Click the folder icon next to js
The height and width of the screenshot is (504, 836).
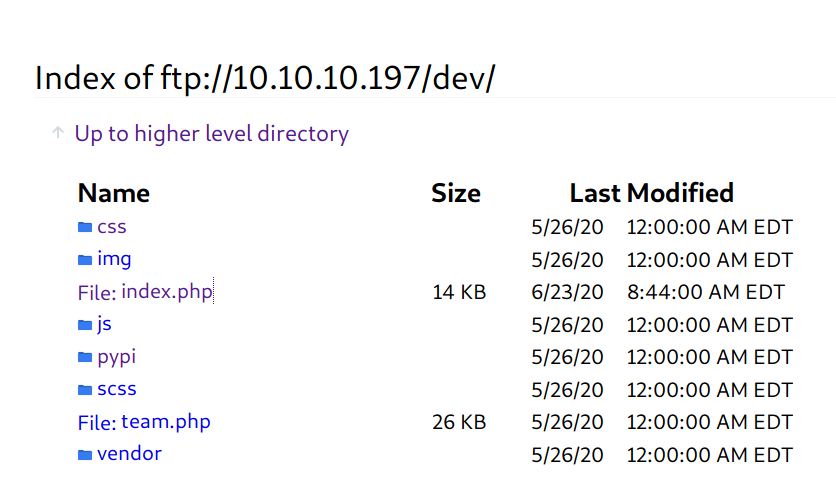[85, 325]
